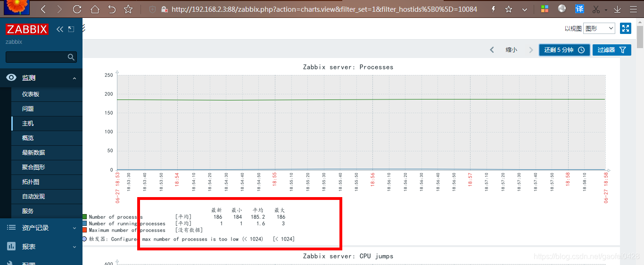This screenshot has width=644, height=265.
Task: Click the 缩小 zoom out button
Action: 511,50
